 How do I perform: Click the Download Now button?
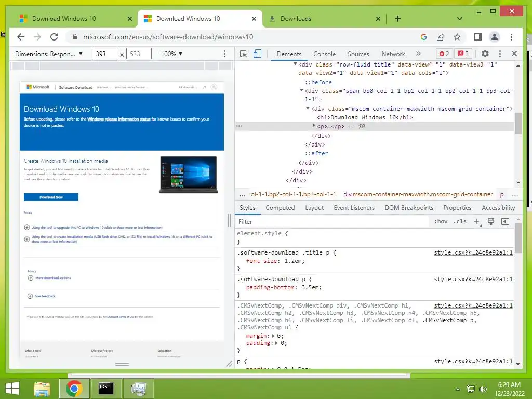point(51,197)
